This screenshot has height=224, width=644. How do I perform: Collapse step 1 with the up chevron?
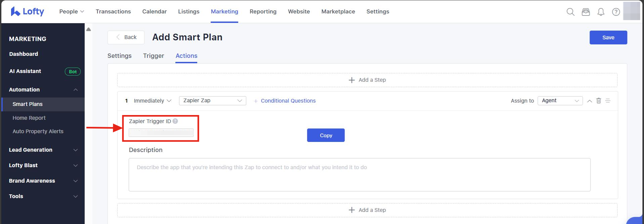pyautogui.click(x=590, y=101)
